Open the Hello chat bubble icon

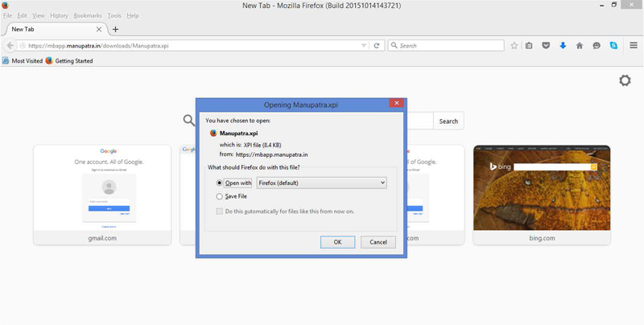[597, 46]
